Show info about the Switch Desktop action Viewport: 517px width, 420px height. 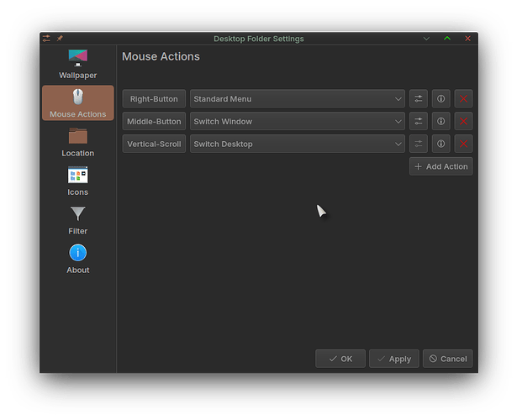point(441,144)
